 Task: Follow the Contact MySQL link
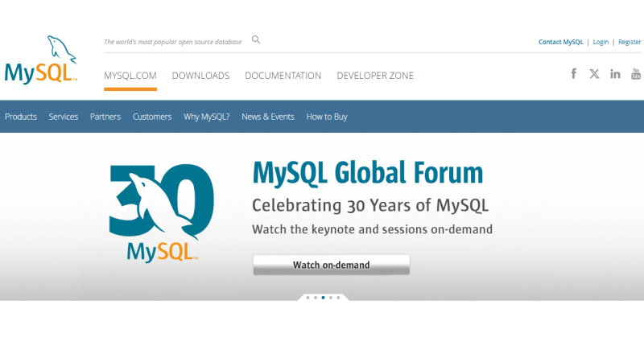(x=560, y=42)
